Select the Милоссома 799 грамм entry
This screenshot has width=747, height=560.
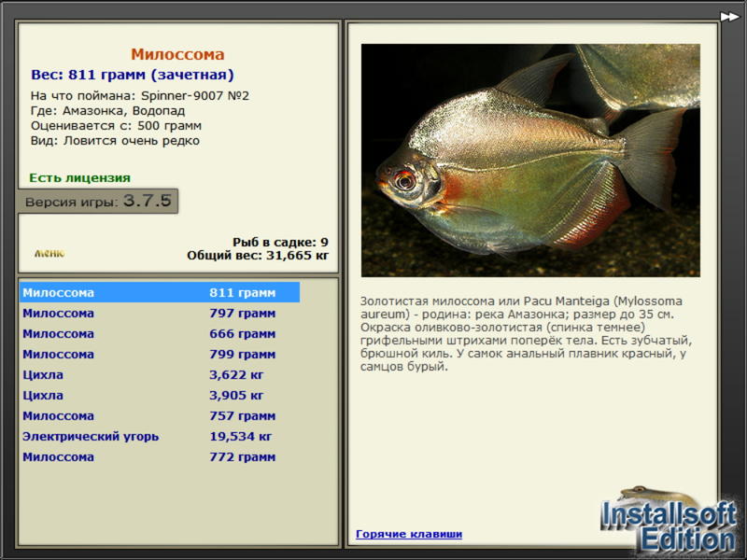tap(160, 355)
